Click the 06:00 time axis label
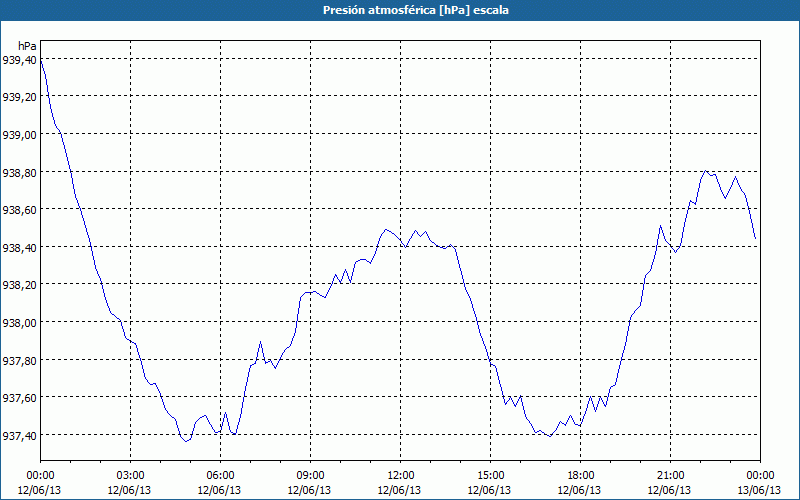Viewport: 800px width, 500px height. (220, 476)
